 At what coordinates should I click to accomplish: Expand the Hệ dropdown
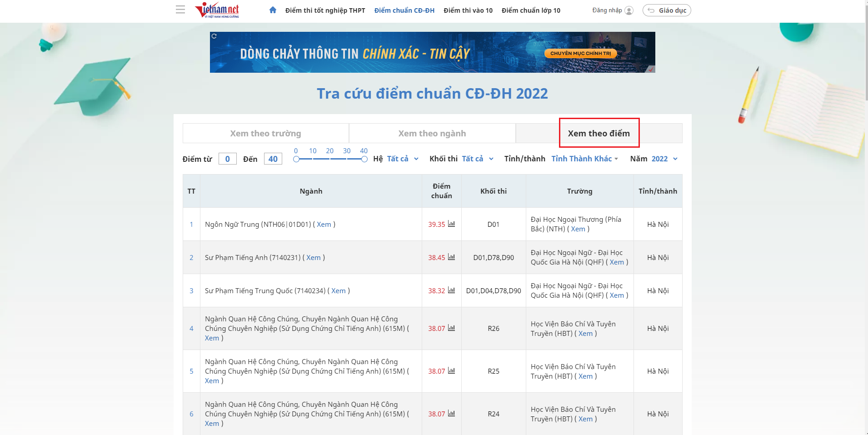coord(402,159)
